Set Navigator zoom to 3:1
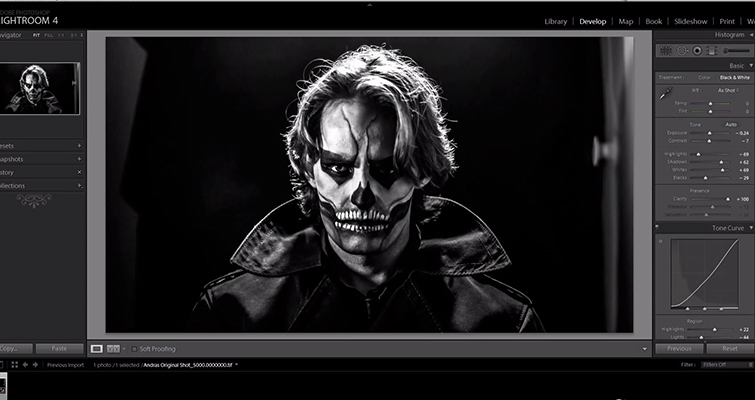This screenshot has width=755, height=400. click(74, 35)
